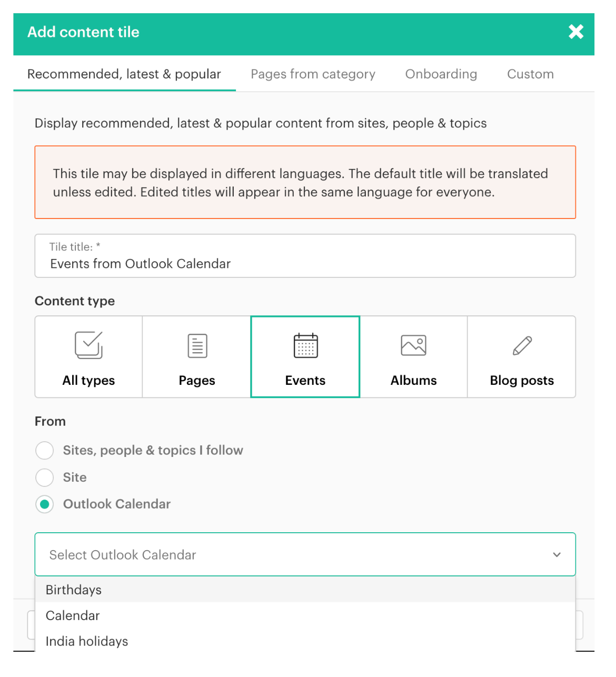The height and width of the screenshot is (677, 616).
Task: Switch to Pages from category tab
Action: tap(313, 74)
